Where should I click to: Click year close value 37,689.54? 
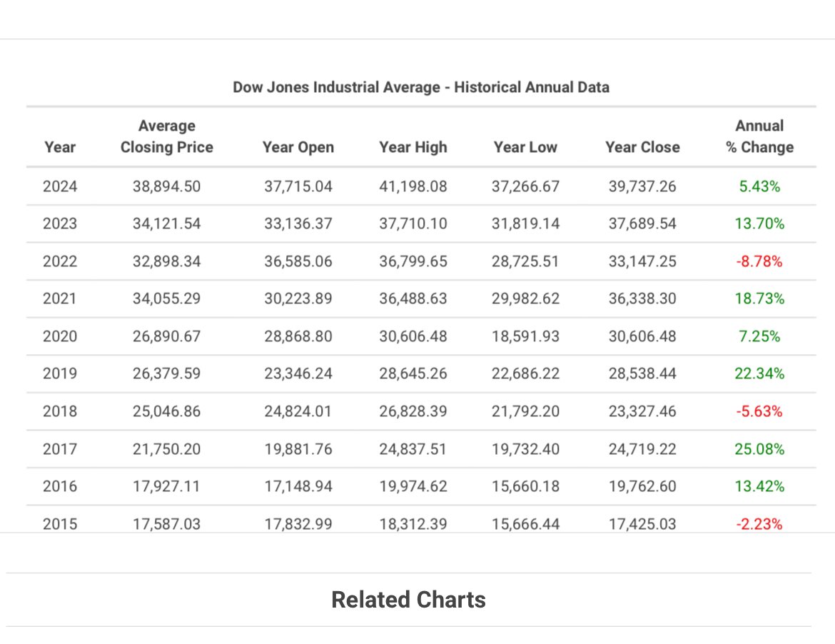pyautogui.click(x=643, y=223)
